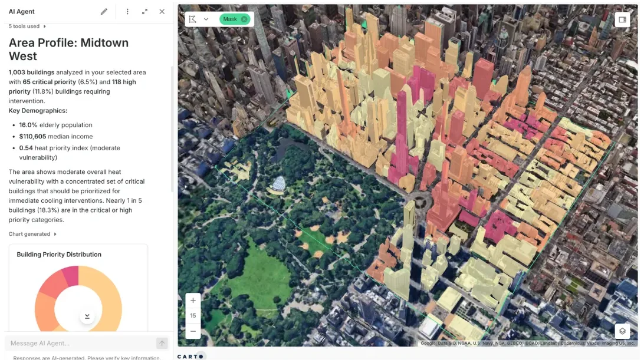Screen dimensions: 644x363
Task: Open the selection tool dropdown chevron
Action: 206,19
